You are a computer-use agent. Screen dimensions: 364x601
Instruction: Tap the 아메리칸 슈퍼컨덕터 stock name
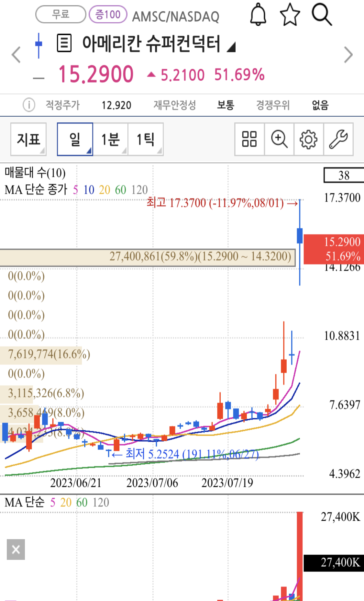click(x=151, y=43)
